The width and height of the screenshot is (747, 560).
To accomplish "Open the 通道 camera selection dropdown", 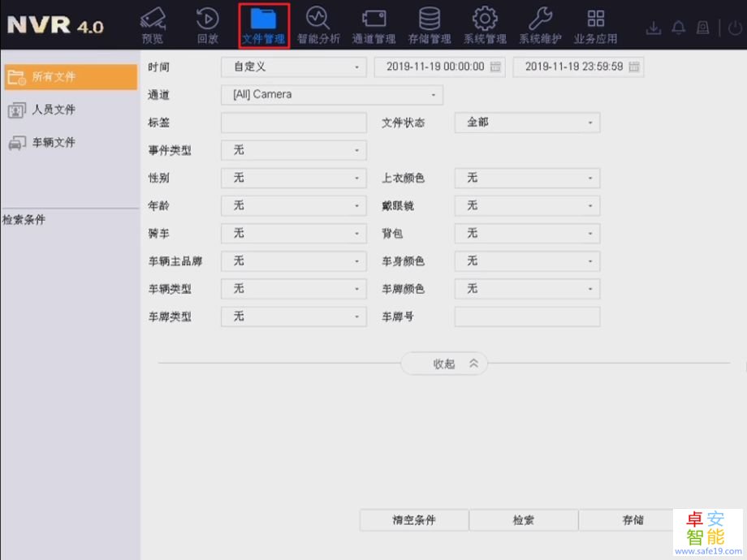I will (x=332, y=94).
